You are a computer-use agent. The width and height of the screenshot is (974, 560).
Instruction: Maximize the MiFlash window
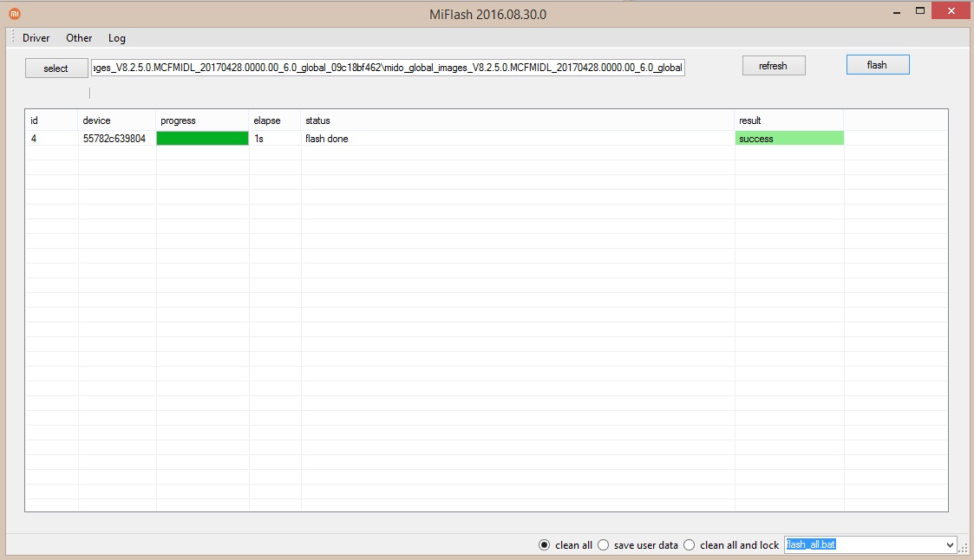[x=920, y=11]
